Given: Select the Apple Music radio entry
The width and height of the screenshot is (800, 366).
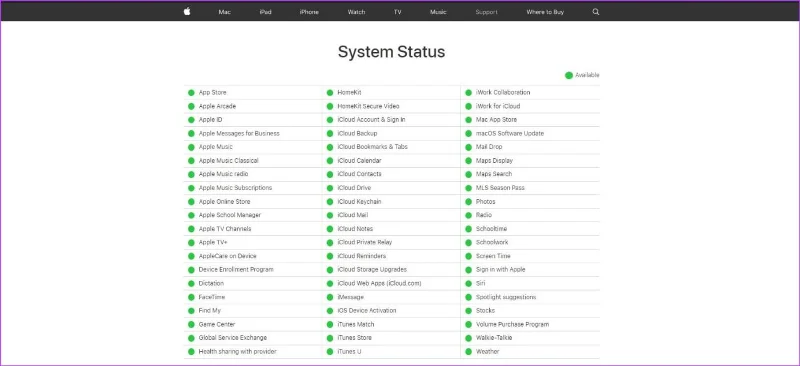Looking at the screenshot, I should [223, 174].
